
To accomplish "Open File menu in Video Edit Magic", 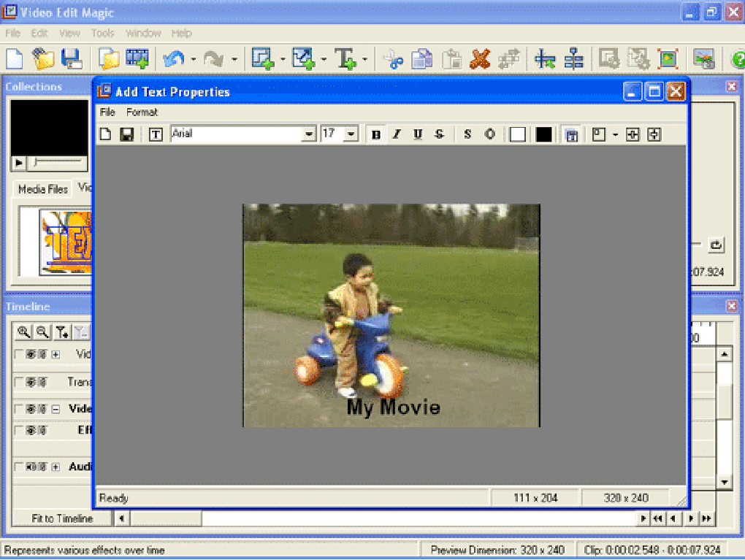I will tap(13, 34).
